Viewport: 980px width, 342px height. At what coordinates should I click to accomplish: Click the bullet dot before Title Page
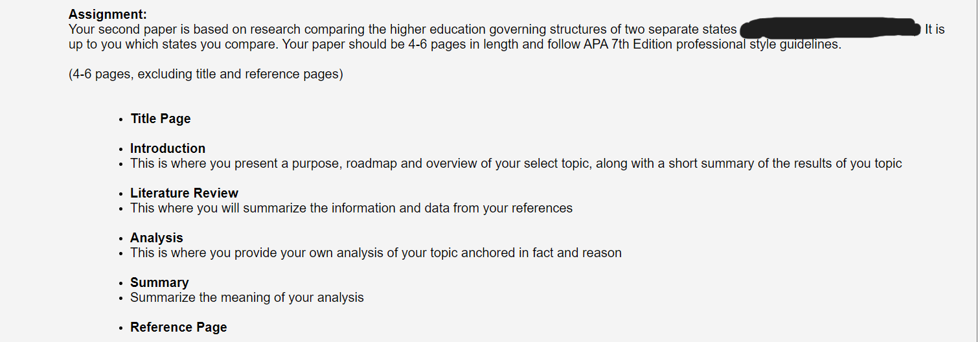tap(120, 120)
